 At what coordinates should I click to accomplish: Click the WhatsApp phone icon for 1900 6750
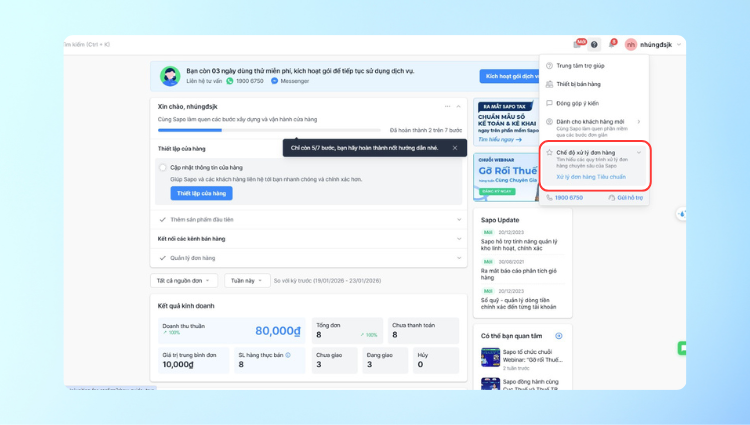(229, 81)
